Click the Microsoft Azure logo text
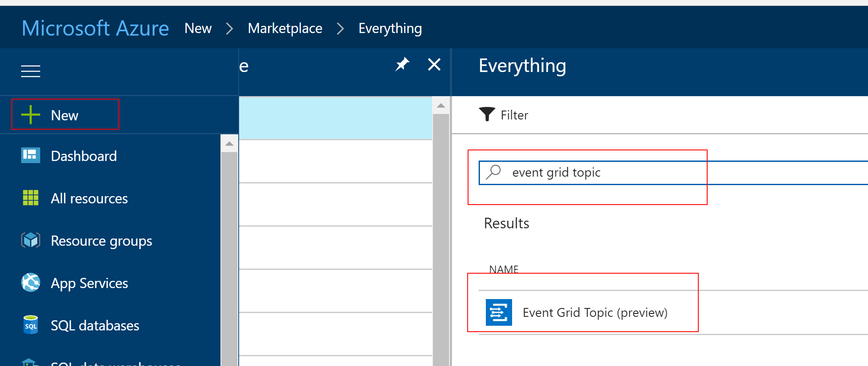Viewport: 868px width, 366px height. 95,28
